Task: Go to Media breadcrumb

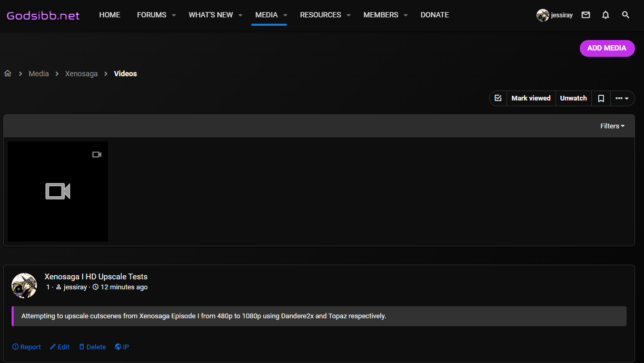Action: point(38,74)
